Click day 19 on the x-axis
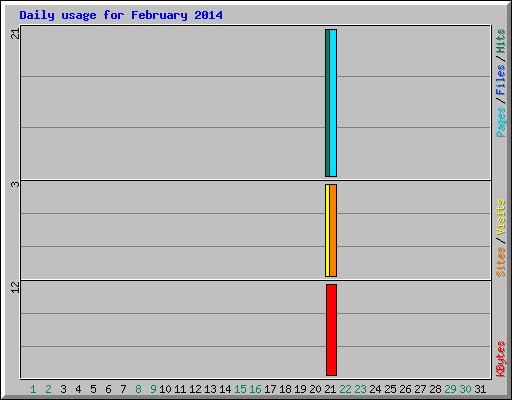The width and height of the screenshot is (512, 400). pyautogui.click(x=300, y=389)
